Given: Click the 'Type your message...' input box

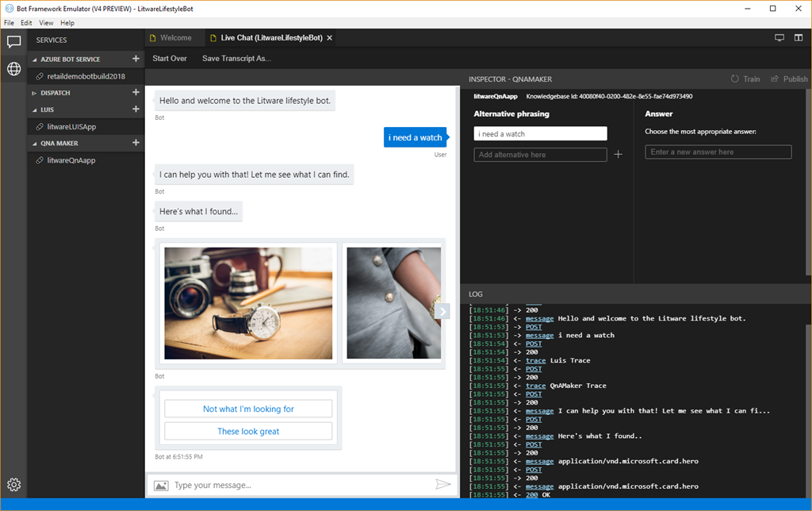Looking at the screenshot, I should [x=302, y=485].
